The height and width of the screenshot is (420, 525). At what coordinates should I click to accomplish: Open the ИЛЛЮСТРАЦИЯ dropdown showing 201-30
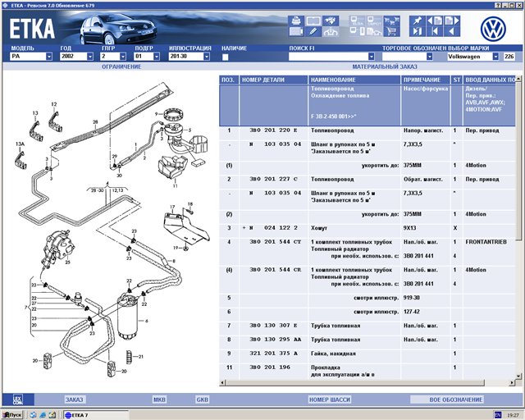pyautogui.click(x=207, y=57)
